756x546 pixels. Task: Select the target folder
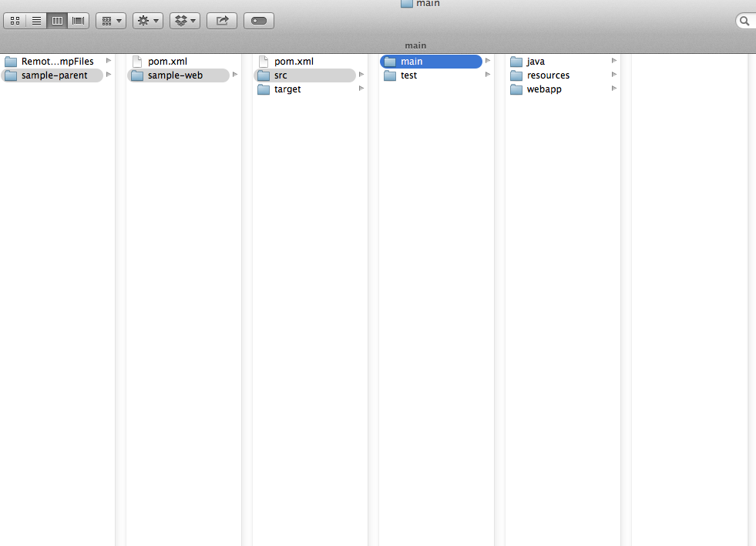coord(304,89)
